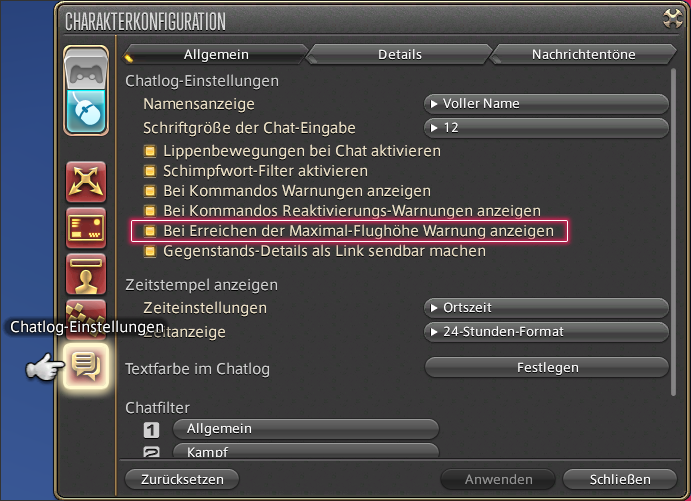Image resolution: width=691 pixels, height=501 pixels.
Task: Switch to the Nachrichtentöne tab
Action: pyautogui.click(x=583, y=54)
